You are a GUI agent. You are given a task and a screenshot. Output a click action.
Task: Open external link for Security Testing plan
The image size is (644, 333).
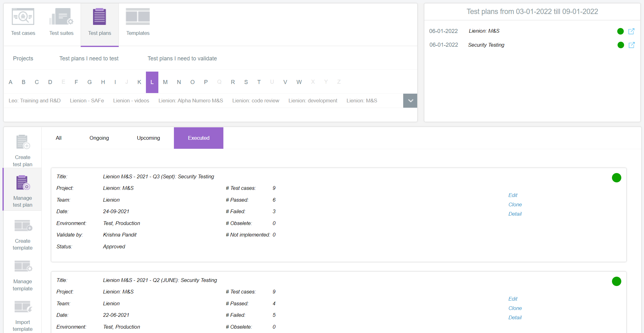pyautogui.click(x=631, y=45)
